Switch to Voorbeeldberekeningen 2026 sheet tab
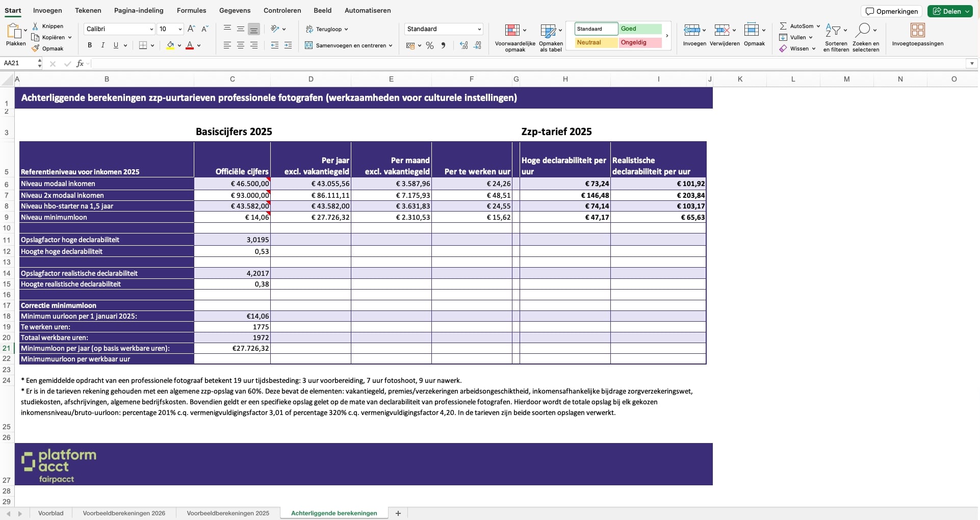Screen dimensions: 980x520 [x=124, y=513]
